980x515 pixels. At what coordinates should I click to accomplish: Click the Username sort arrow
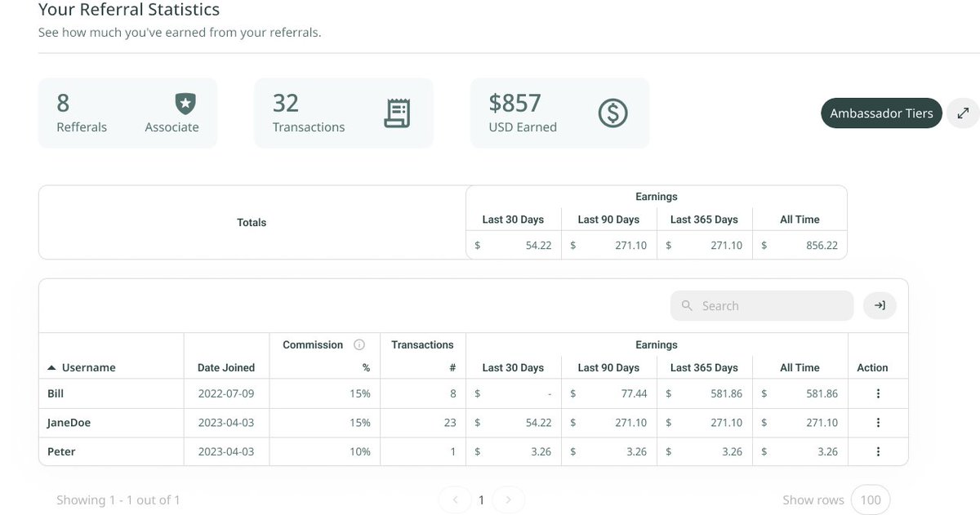(51, 368)
